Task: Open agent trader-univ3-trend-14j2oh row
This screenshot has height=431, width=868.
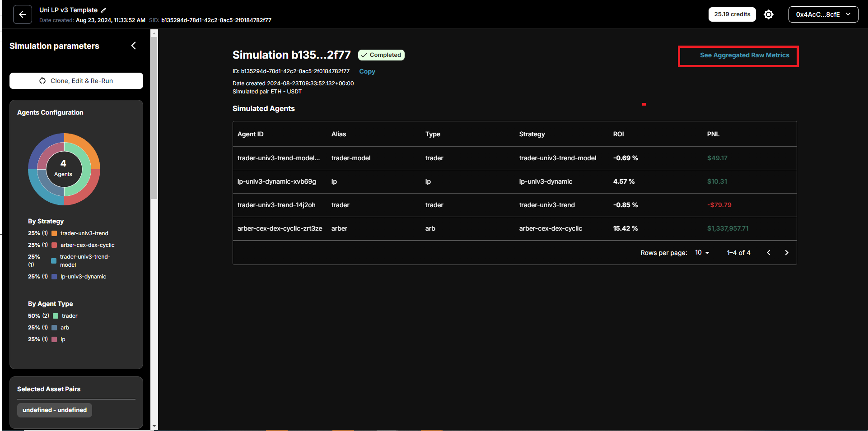Action: click(514, 205)
